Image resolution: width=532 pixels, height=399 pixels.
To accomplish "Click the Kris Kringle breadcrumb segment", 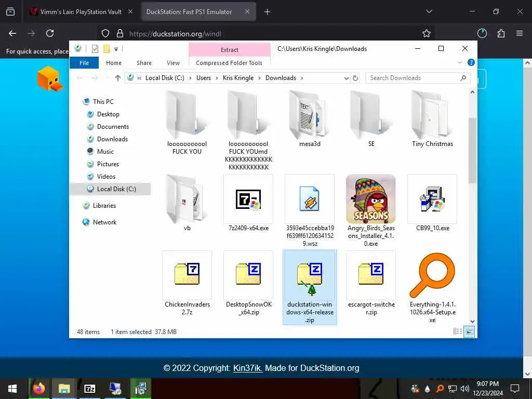I will [x=238, y=78].
